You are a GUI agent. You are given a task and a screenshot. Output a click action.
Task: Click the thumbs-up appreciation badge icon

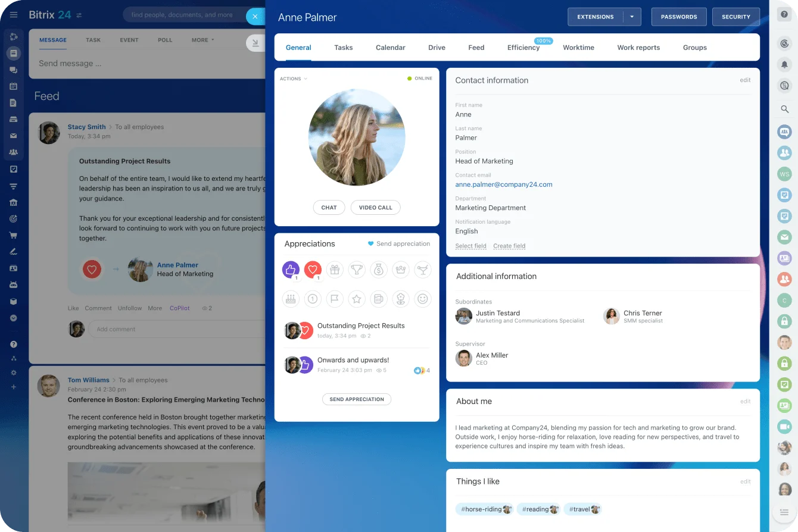pos(291,270)
